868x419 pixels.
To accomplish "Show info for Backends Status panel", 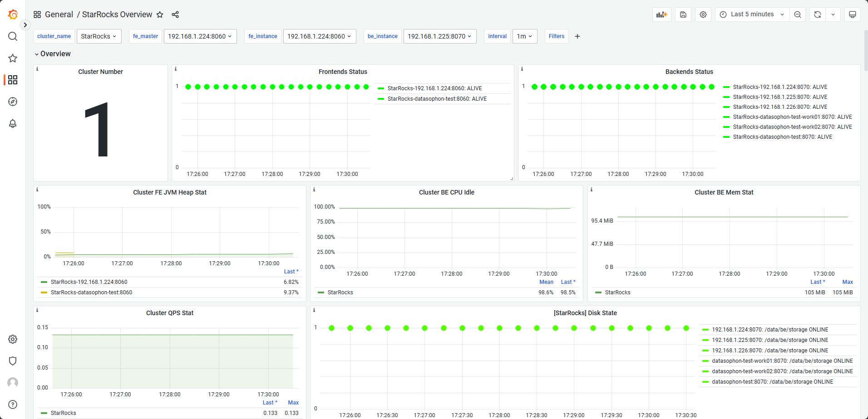I will [x=522, y=69].
